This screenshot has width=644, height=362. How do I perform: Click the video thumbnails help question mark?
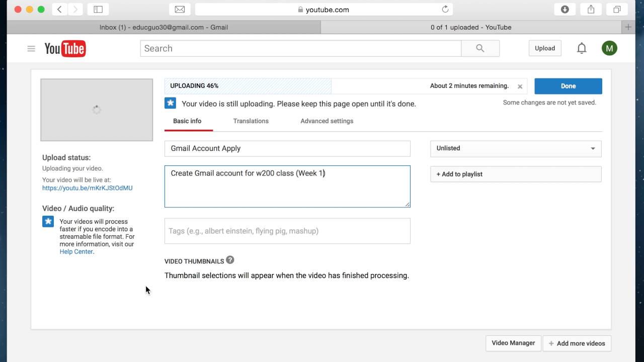230,260
